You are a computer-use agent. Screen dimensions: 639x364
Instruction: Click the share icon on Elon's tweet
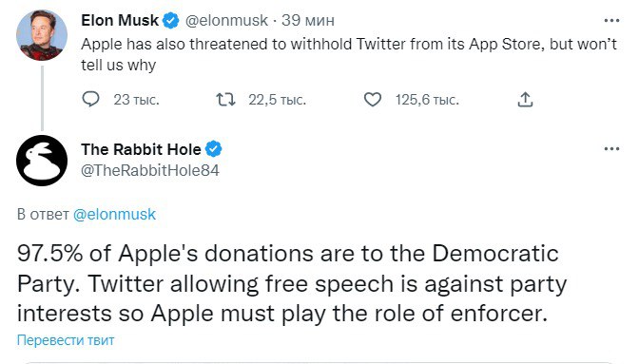(x=525, y=100)
